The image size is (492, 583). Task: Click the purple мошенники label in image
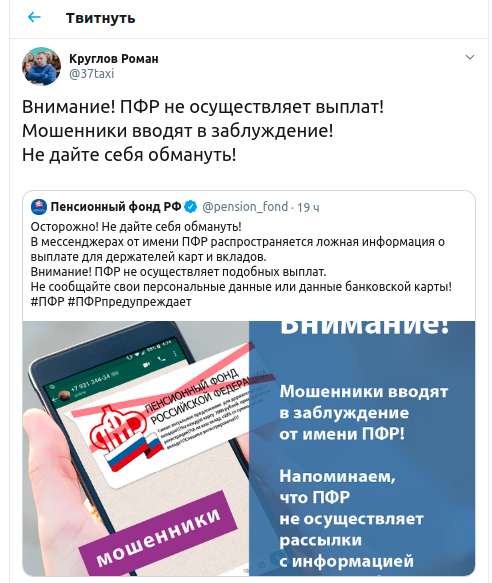pyautogui.click(x=158, y=534)
